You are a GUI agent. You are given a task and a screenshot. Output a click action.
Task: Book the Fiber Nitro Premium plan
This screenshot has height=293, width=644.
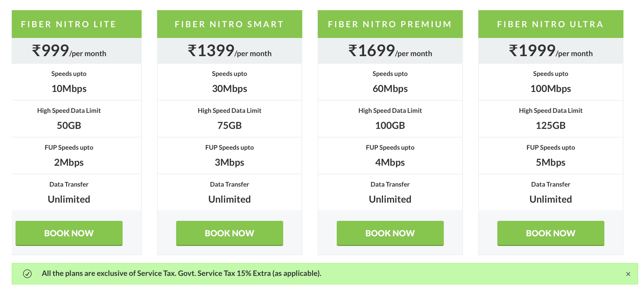(x=390, y=233)
